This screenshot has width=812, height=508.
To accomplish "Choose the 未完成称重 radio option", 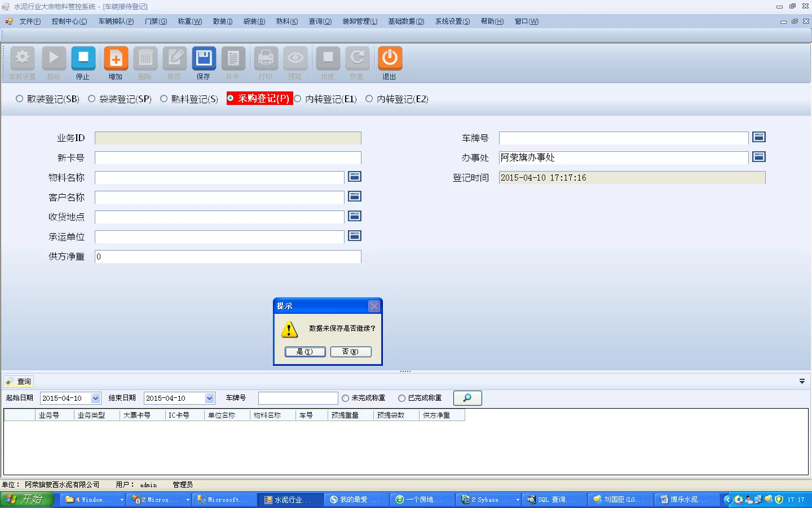I will pos(346,398).
